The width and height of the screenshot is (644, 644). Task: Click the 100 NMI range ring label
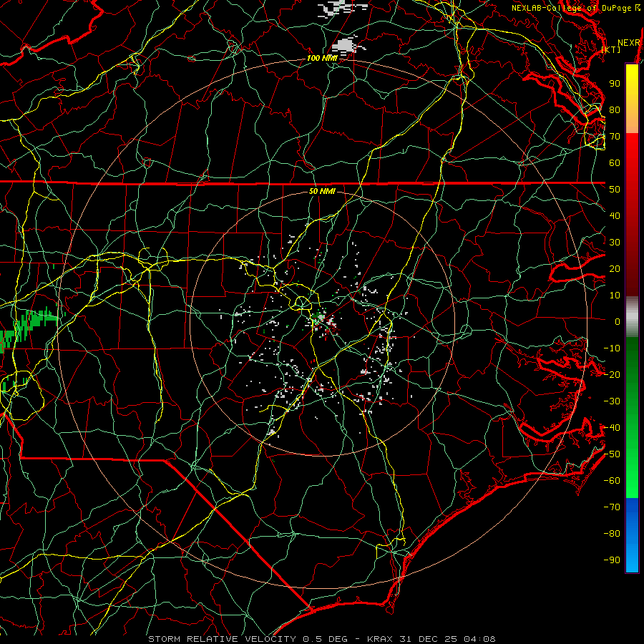[x=322, y=59]
